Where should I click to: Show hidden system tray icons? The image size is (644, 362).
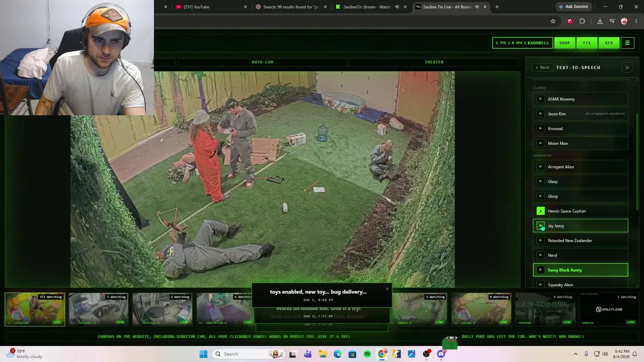coord(576,354)
